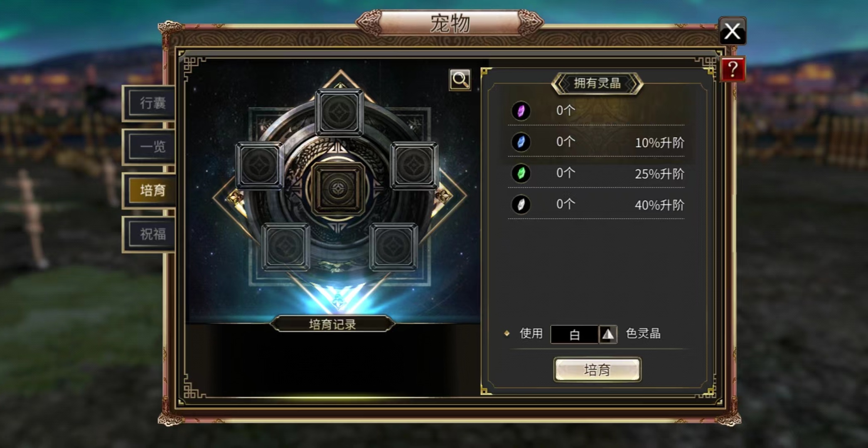Open the red question mark help
The height and width of the screenshot is (448, 868).
click(733, 69)
